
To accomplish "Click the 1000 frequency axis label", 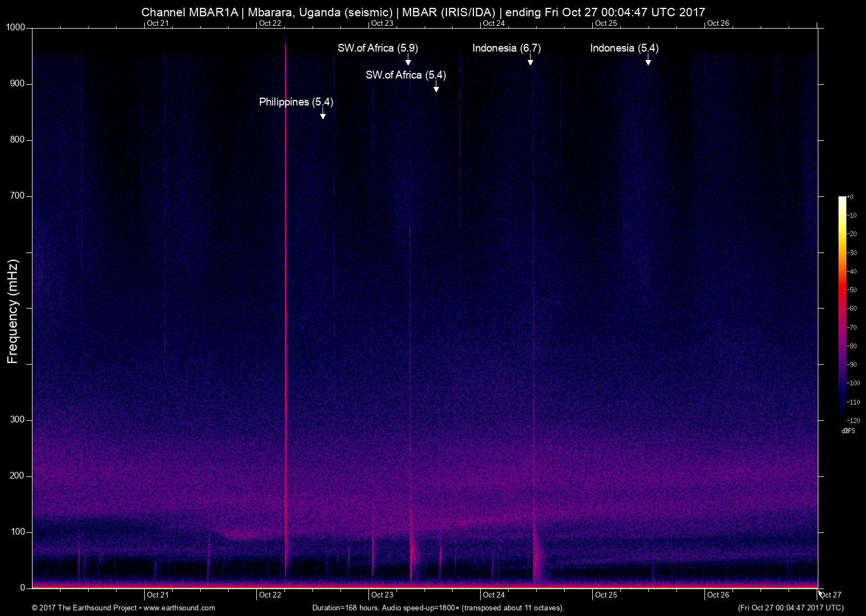I will pos(16,27).
